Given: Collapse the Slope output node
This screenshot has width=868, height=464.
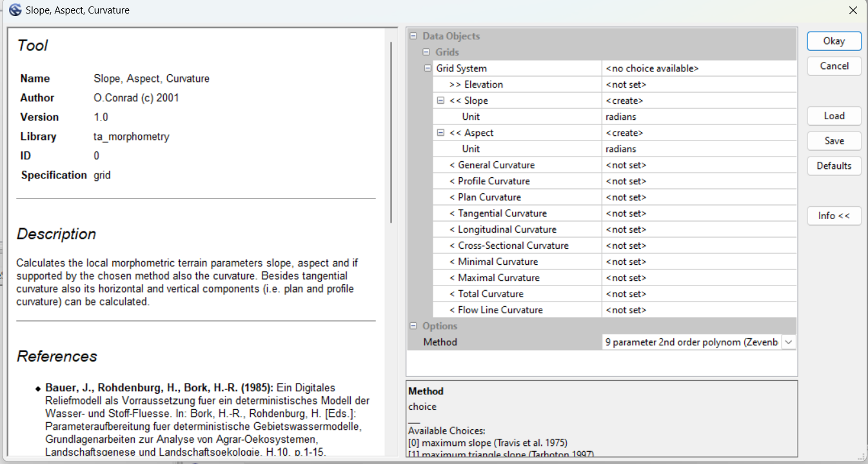Looking at the screenshot, I should click(x=440, y=101).
